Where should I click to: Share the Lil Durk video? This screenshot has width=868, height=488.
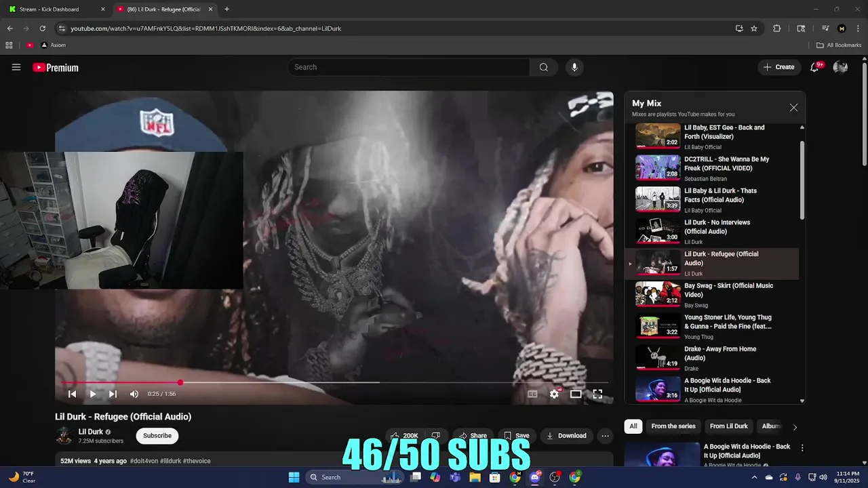tap(472, 436)
